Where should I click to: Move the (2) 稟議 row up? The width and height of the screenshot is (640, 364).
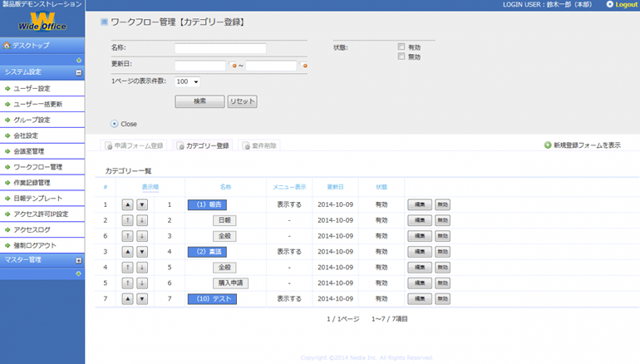click(127, 252)
